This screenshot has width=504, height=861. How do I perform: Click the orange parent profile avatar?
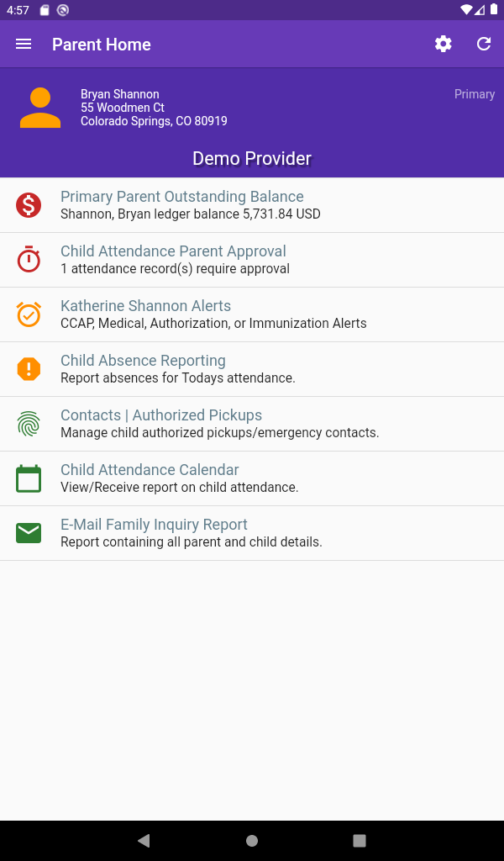(39, 107)
